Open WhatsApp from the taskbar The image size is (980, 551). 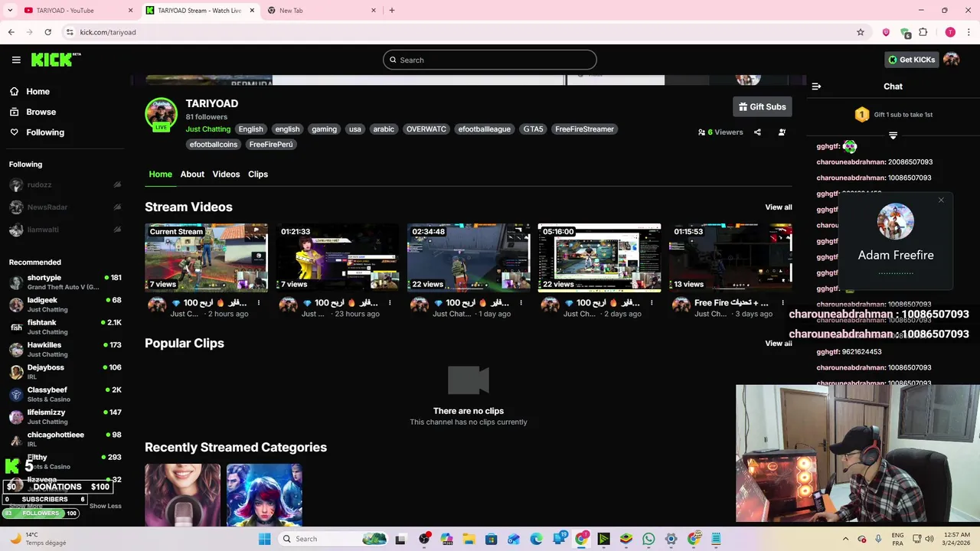point(648,539)
